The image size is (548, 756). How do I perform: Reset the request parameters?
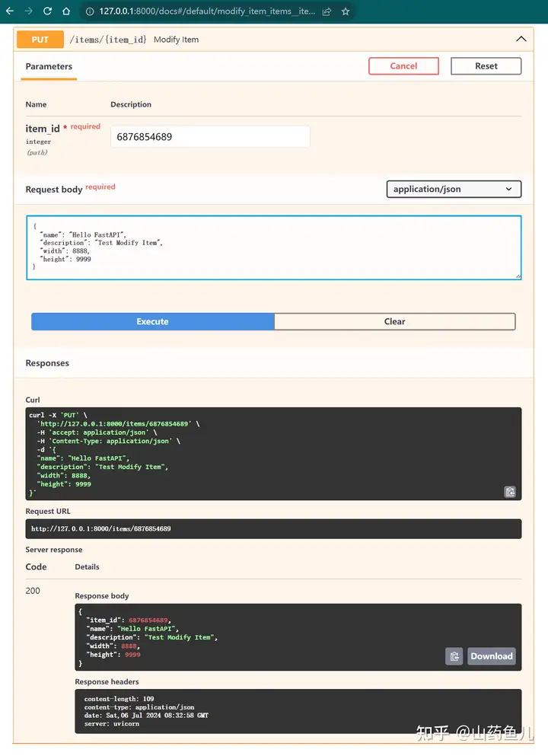(x=486, y=66)
